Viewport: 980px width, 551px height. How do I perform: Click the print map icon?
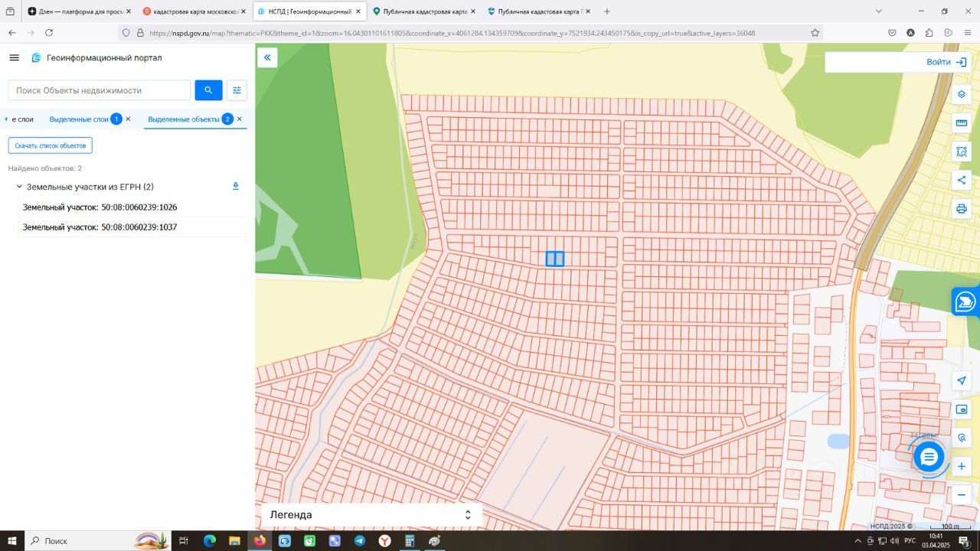point(962,209)
